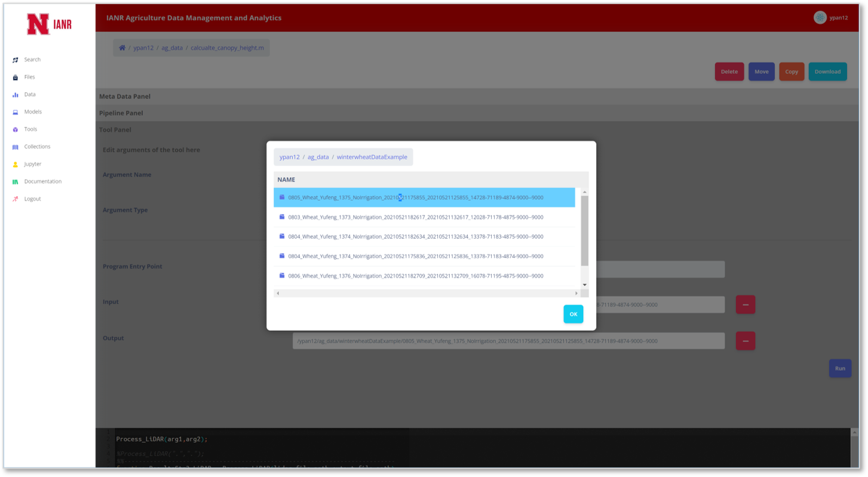Open Collections from the sidebar menu

click(37, 146)
